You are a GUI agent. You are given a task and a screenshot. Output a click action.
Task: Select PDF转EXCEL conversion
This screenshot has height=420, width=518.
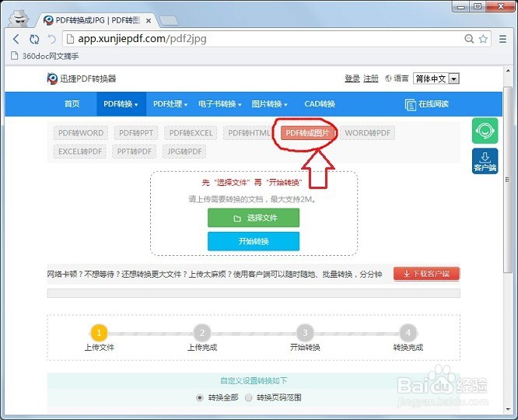[191, 133]
